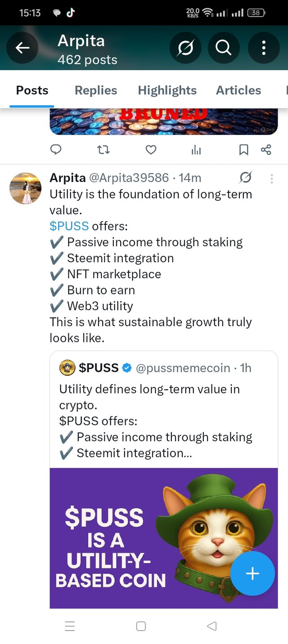The image size is (288, 644).
Task: Open the $PUSS utility-based coin image
Action: (x=164, y=538)
